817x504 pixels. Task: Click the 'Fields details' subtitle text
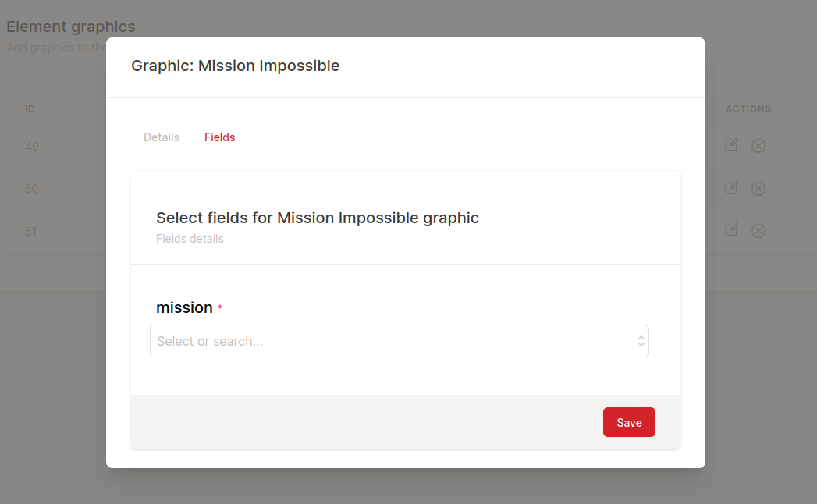[190, 239]
